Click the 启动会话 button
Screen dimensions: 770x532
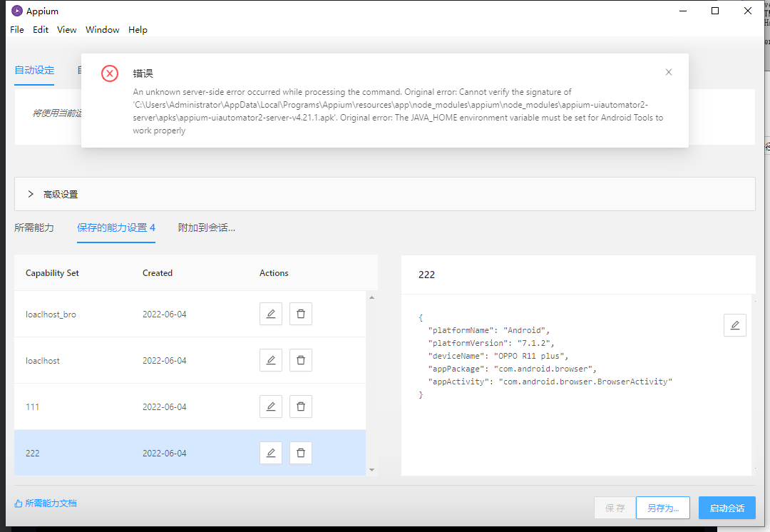point(727,508)
